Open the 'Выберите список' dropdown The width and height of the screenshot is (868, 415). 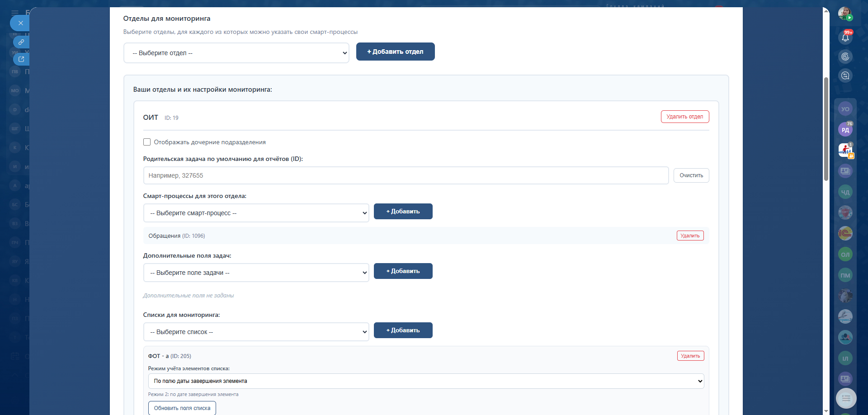point(256,332)
